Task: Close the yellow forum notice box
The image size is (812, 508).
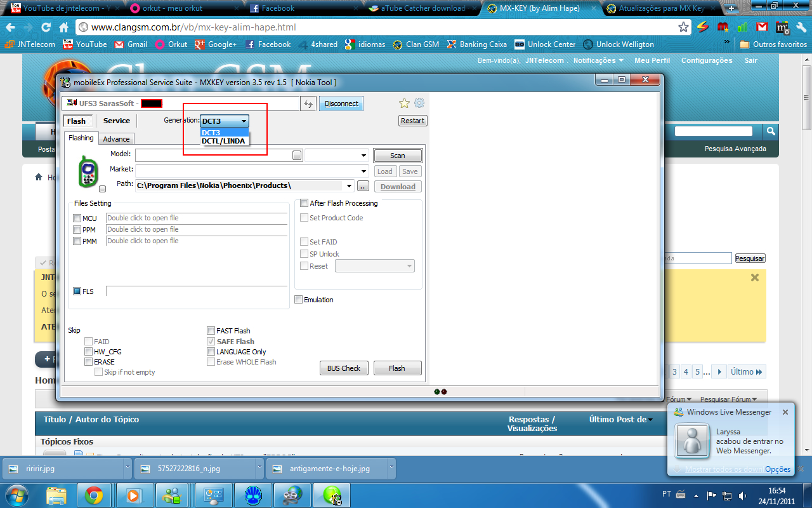Action: click(755, 277)
